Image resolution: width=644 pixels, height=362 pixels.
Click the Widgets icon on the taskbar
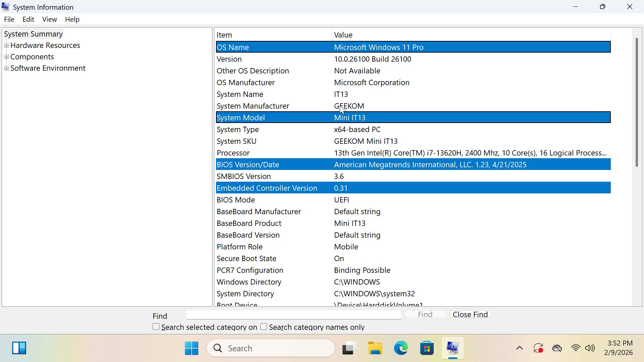pos(19,348)
